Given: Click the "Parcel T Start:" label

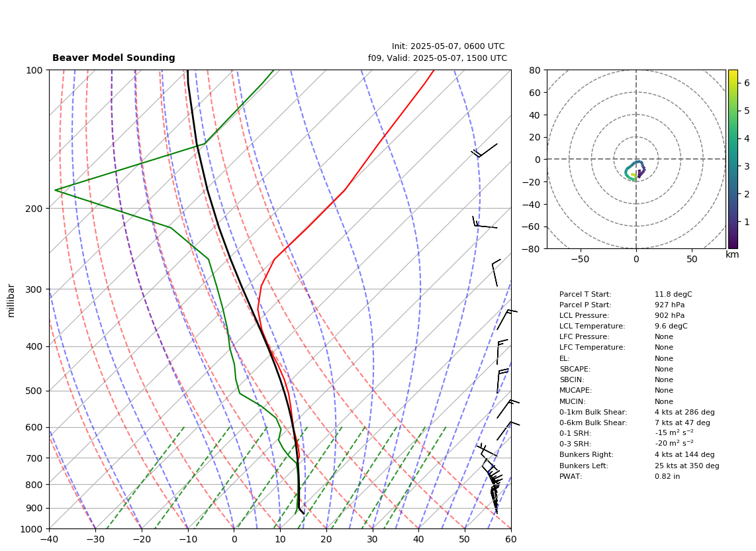Looking at the screenshot, I should pos(585,294).
